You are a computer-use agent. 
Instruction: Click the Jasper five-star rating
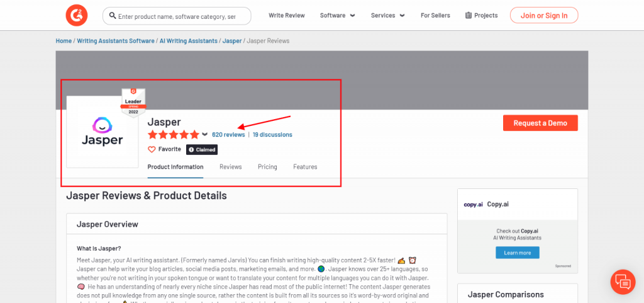[174, 134]
